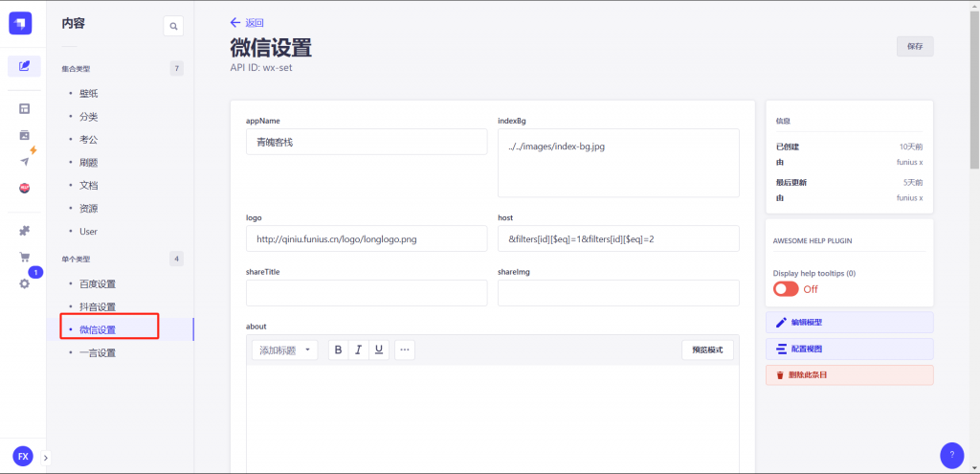Click the 集合类型 count badge 7

click(x=177, y=69)
